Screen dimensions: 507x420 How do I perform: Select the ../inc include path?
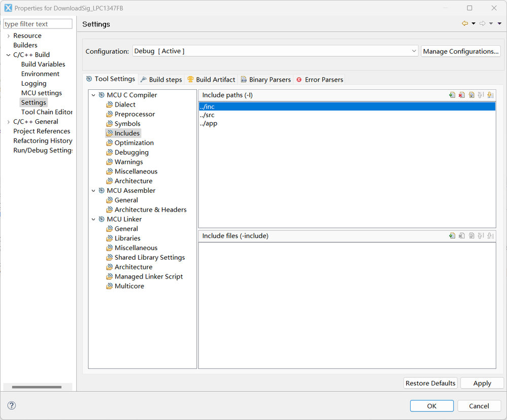pyautogui.click(x=347, y=107)
